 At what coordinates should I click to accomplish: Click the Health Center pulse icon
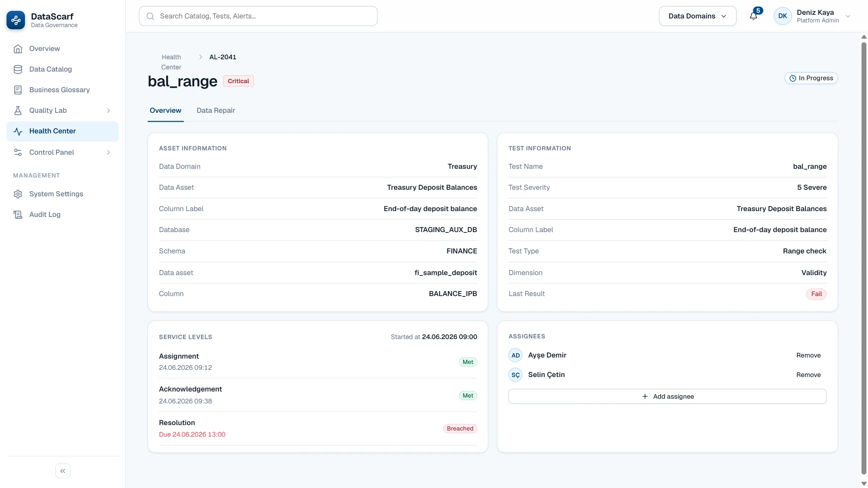(18, 131)
